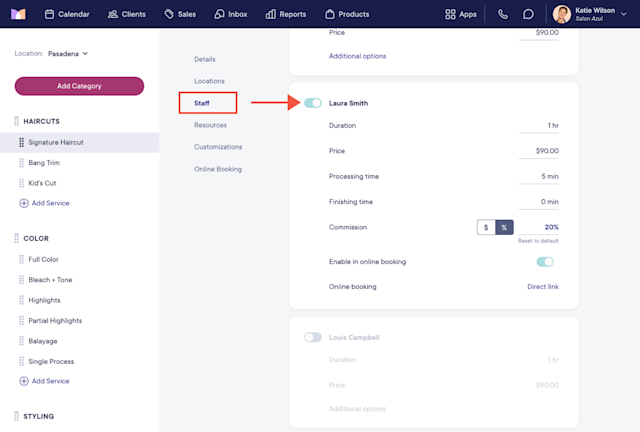This screenshot has width=640, height=432.
Task: Grab the Bang Trim drag handle
Action: coord(21,163)
